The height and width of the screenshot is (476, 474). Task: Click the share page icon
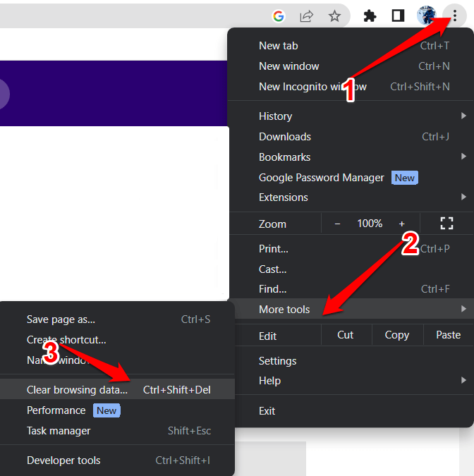click(307, 16)
